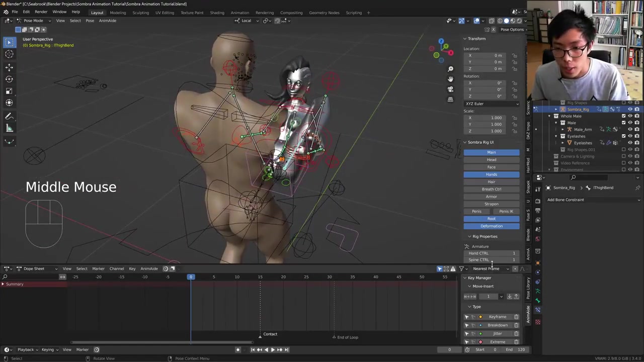Activate the Scale tool
Screen dimensions: 644x362
[x=9, y=91]
